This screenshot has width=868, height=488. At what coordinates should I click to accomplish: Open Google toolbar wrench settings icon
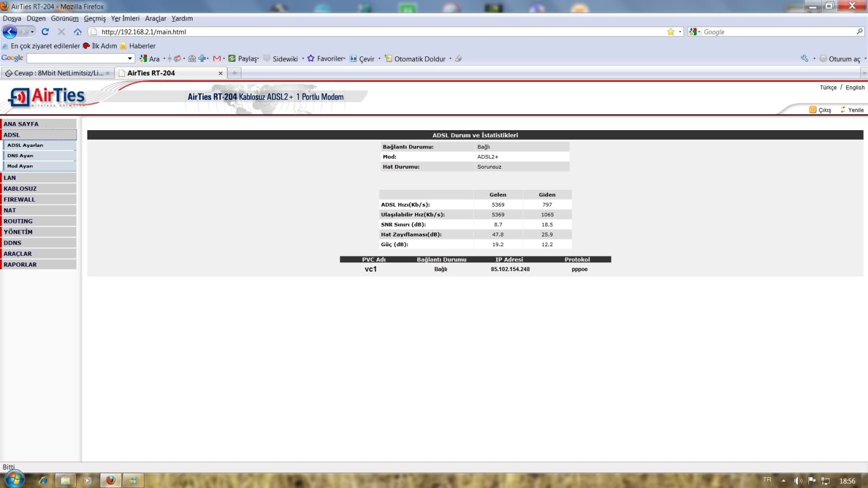[x=805, y=59]
